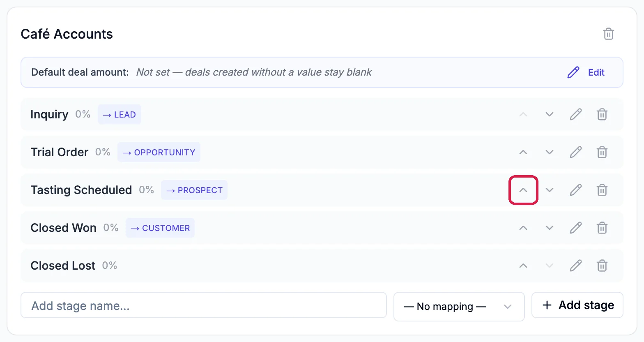The width and height of the screenshot is (644, 342).
Task: Delete the Tasting Scheduled stage
Action: (x=602, y=190)
